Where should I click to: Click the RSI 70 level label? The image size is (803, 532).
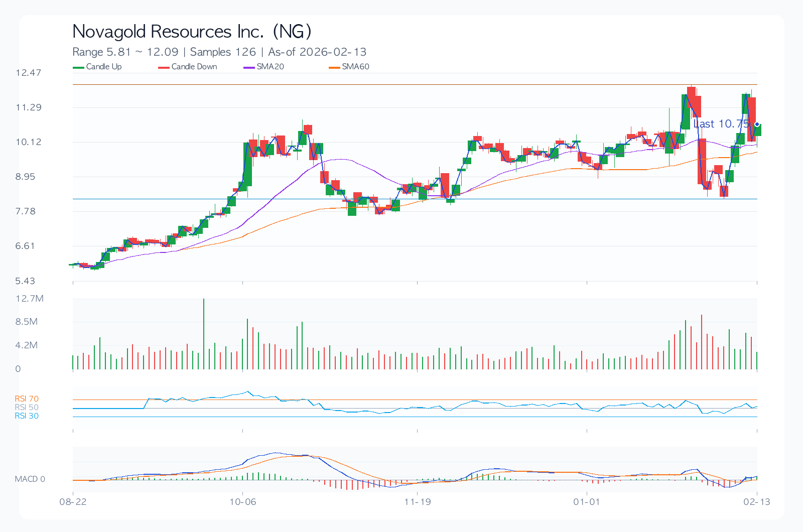pyautogui.click(x=27, y=399)
